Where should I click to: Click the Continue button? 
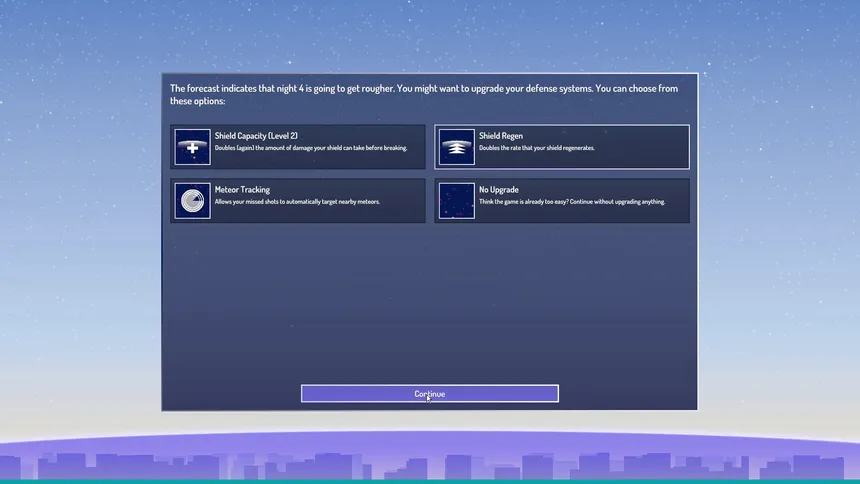(430, 393)
